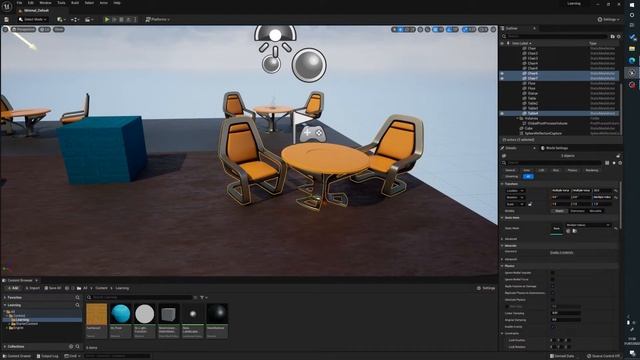Open the Select Mode dropdown
640x360 pixels.
(x=33, y=19)
